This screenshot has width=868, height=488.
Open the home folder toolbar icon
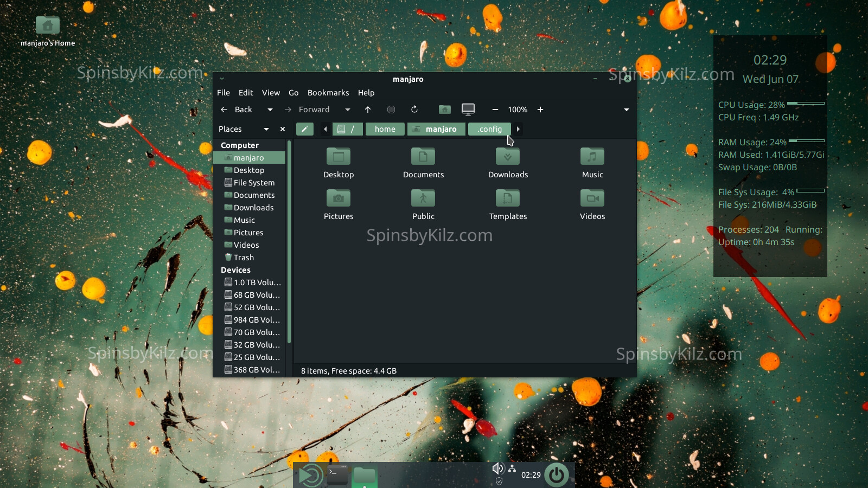point(444,110)
